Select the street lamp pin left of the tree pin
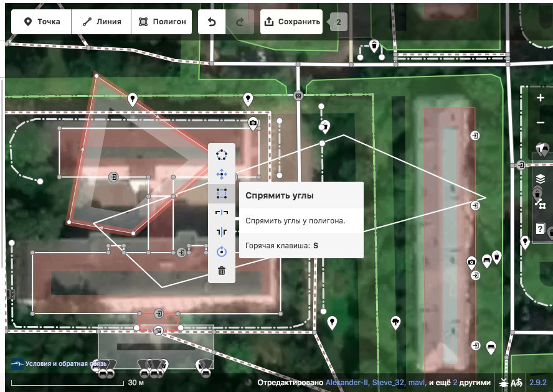The height and width of the screenshot is (392, 553). (332, 322)
